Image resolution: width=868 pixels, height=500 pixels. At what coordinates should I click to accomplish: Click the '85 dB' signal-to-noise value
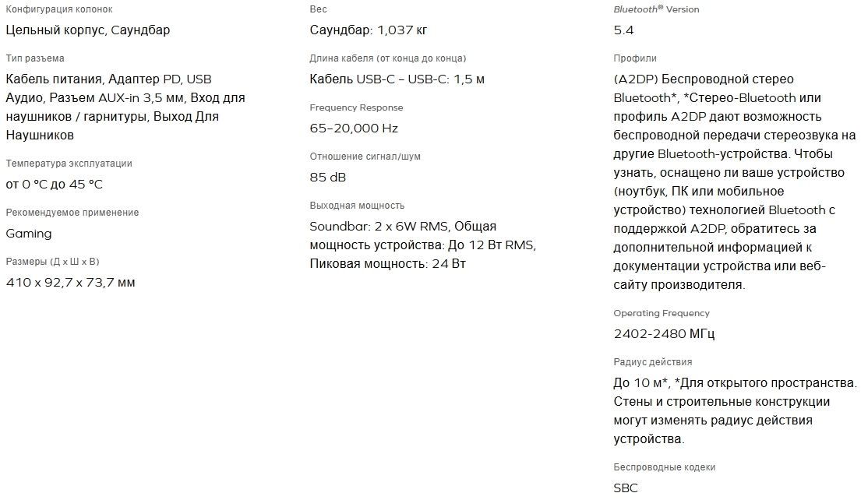click(x=328, y=178)
